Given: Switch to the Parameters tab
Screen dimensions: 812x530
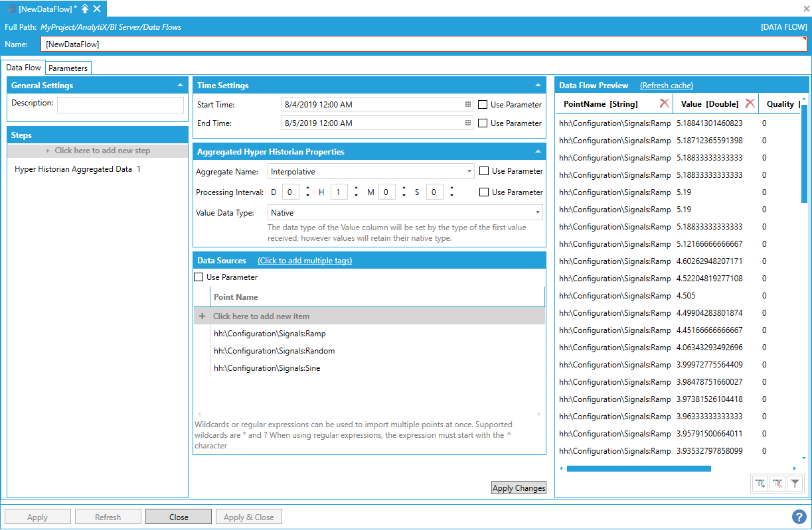Looking at the screenshot, I should [68, 68].
